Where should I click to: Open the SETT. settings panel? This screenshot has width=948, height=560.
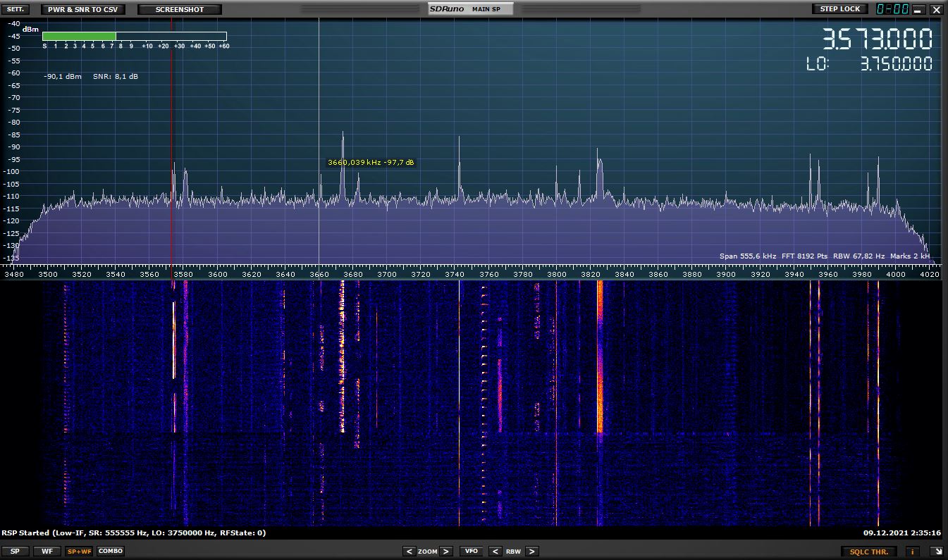point(16,9)
